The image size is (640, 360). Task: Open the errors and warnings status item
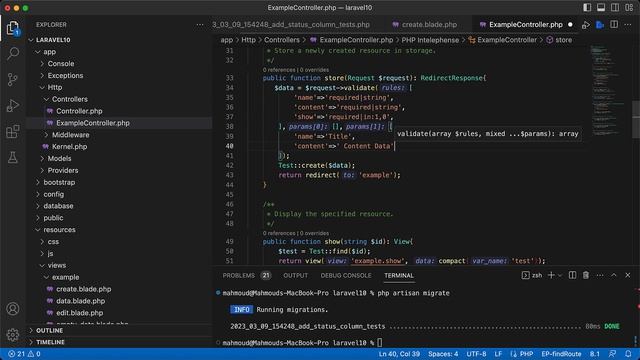pos(24,354)
